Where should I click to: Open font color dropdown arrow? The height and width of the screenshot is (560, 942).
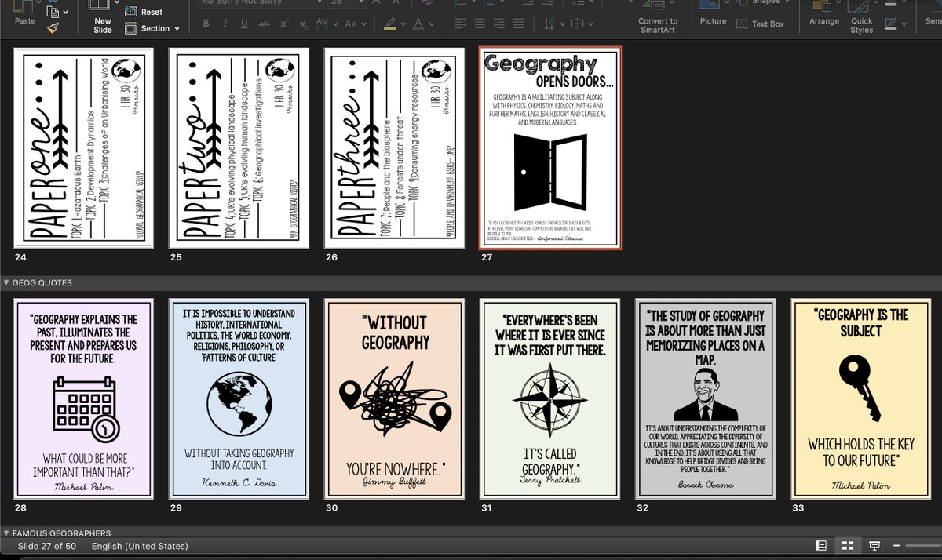point(432,24)
